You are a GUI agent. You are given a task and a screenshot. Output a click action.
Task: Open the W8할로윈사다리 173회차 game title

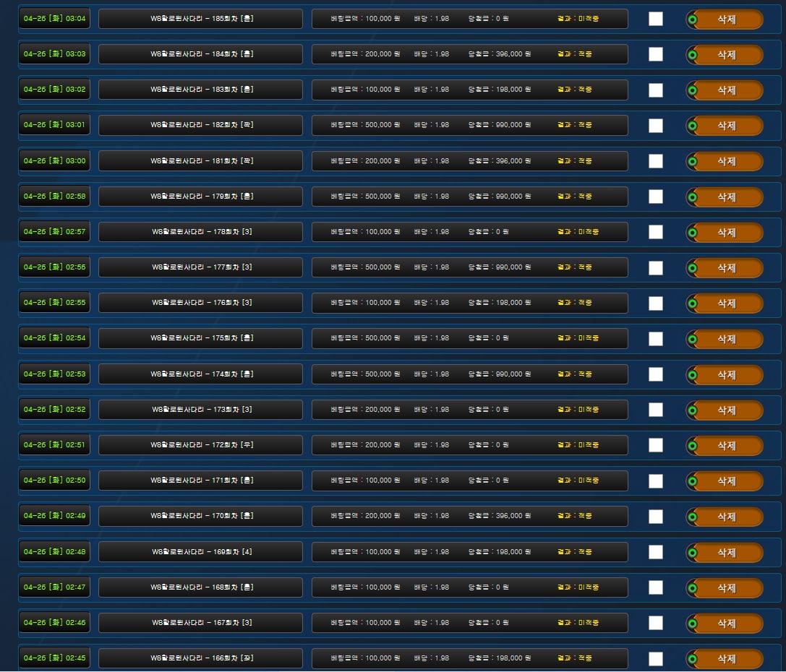(200, 410)
